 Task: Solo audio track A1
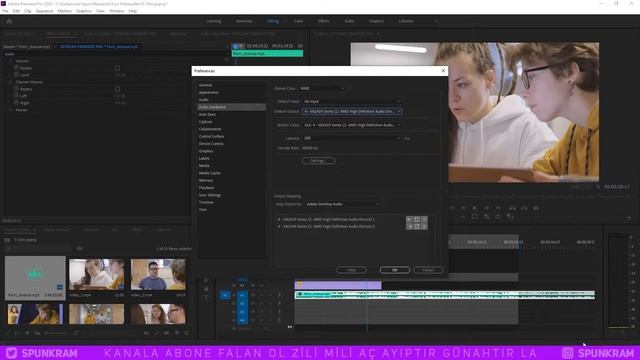270,295
